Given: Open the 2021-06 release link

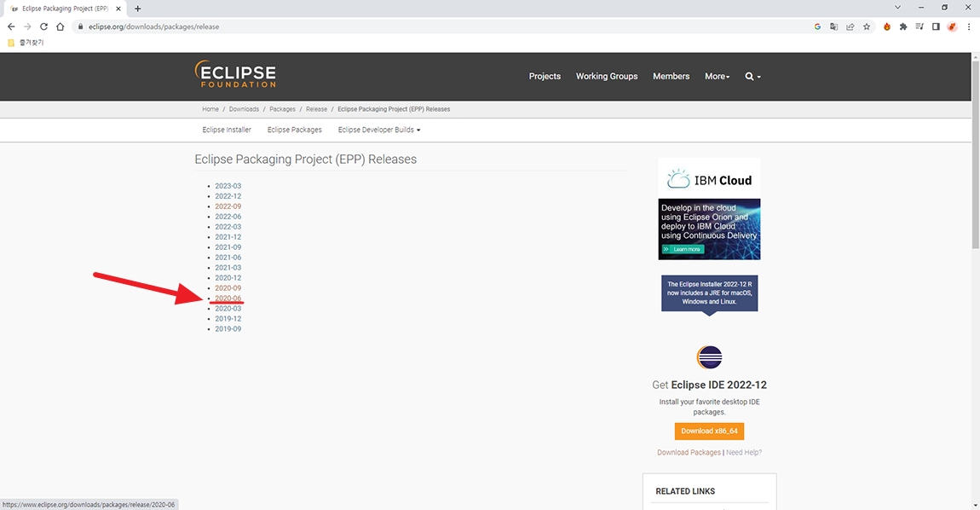Looking at the screenshot, I should point(228,258).
